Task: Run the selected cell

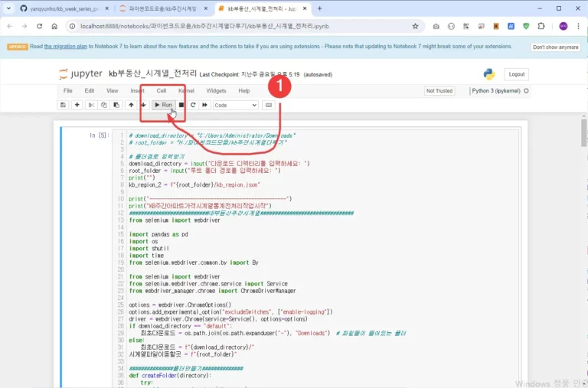Action: point(164,106)
